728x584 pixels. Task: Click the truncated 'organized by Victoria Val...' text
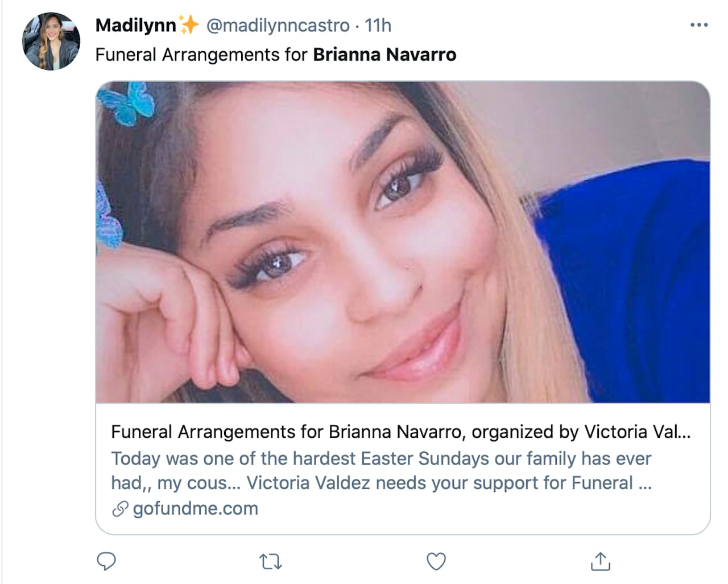click(581, 432)
